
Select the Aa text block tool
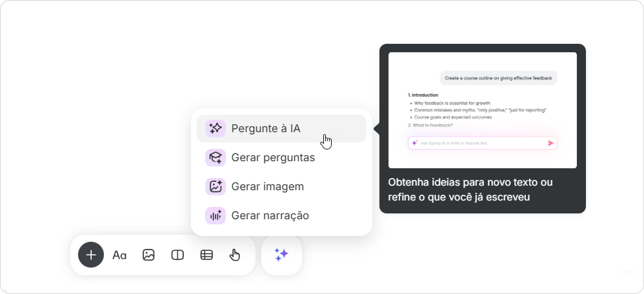(x=119, y=255)
